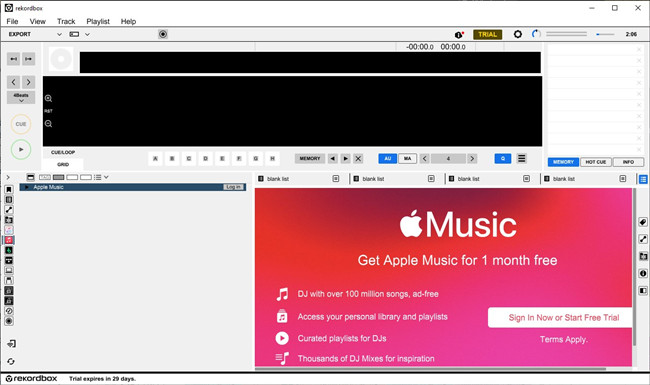Open the Devices save-disk sidebar icon
Screen dimensions: 650x385
coord(9,281)
